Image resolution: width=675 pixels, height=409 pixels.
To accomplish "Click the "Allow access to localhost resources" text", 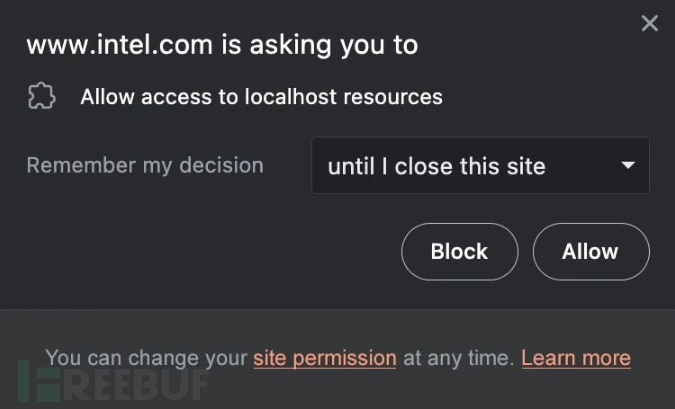I will pos(261,97).
